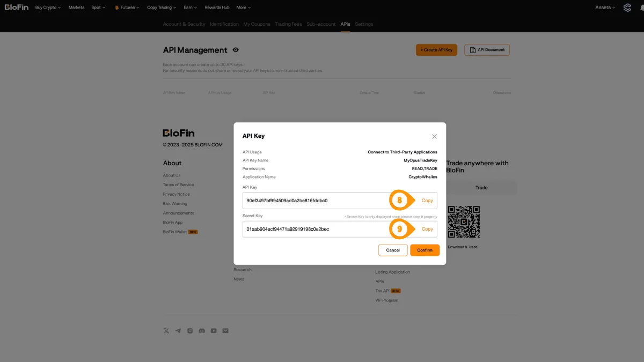Expand the Earn menu
Image resolution: width=644 pixels, height=362 pixels.
click(x=190, y=8)
